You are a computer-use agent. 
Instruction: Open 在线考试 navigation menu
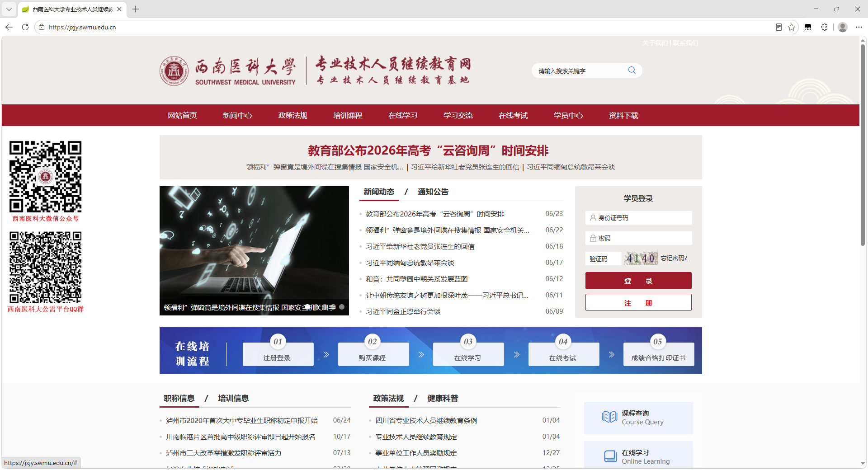(513, 115)
